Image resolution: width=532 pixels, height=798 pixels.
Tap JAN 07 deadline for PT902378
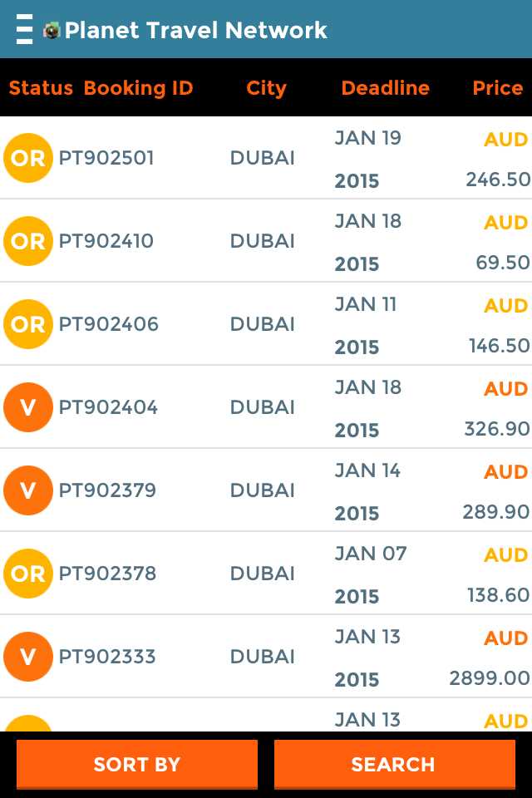(371, 554)
